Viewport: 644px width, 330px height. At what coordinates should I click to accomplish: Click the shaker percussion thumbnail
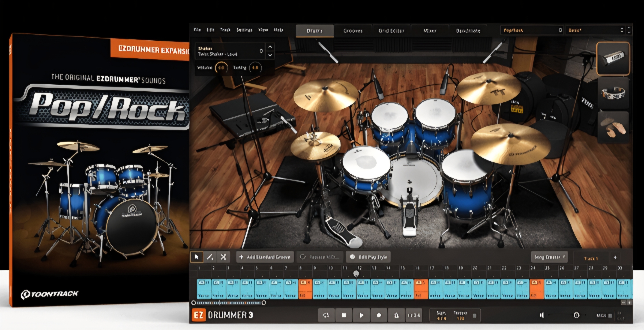coord(613,59)
